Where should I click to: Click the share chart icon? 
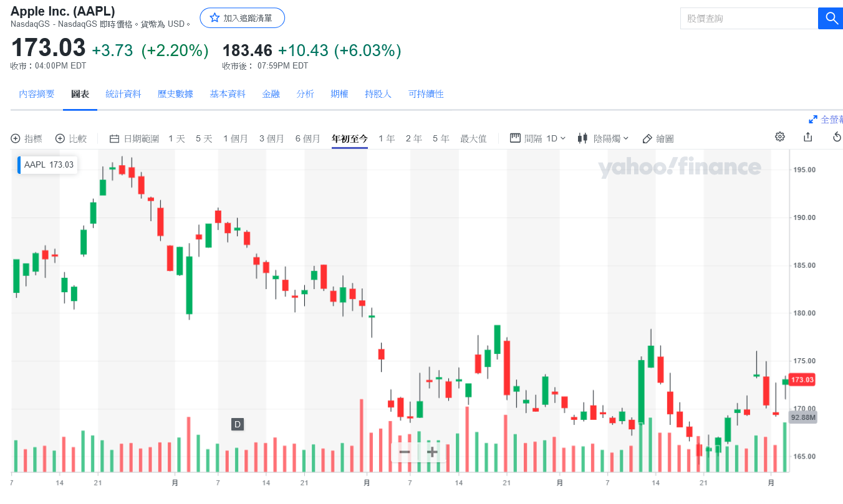pyautogui.click(x=808, y=137)
